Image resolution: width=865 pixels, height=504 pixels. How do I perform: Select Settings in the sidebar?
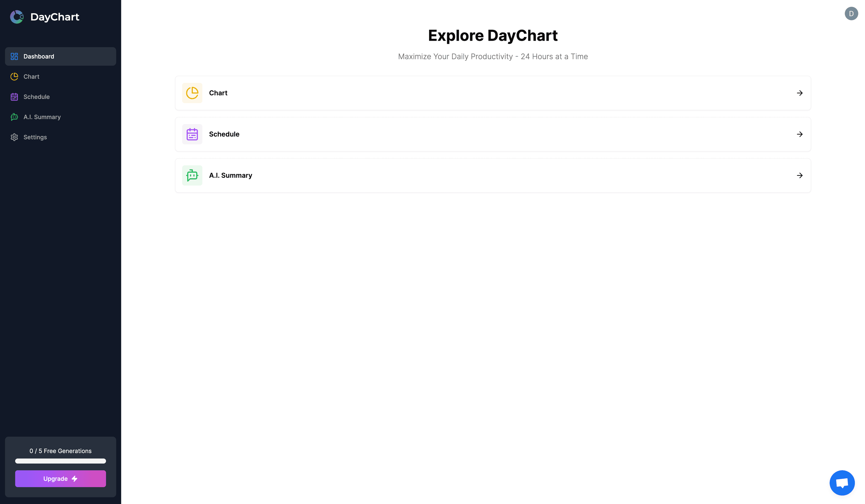pos(35,137)
